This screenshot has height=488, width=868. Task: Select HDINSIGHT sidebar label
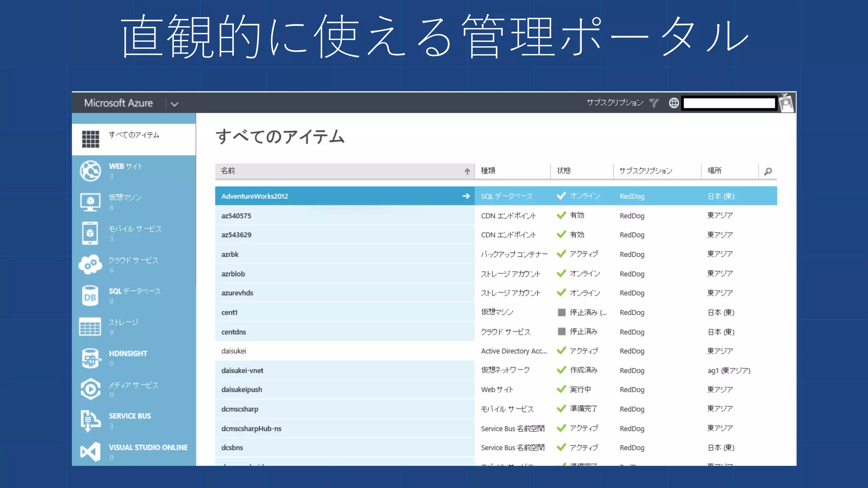click(x=128, y=353)
